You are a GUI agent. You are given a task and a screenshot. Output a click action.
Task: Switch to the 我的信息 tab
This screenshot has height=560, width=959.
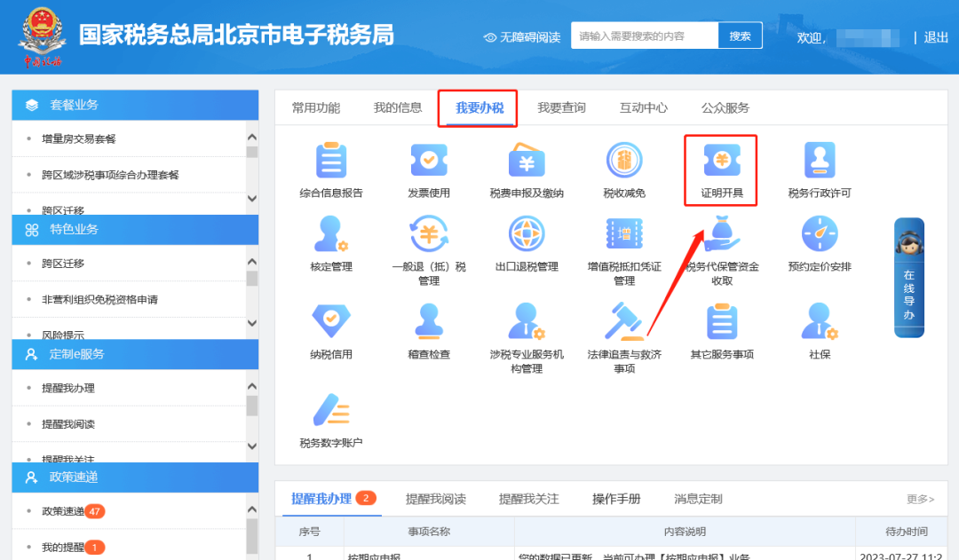pyautogui.click(x=398, y=108)
